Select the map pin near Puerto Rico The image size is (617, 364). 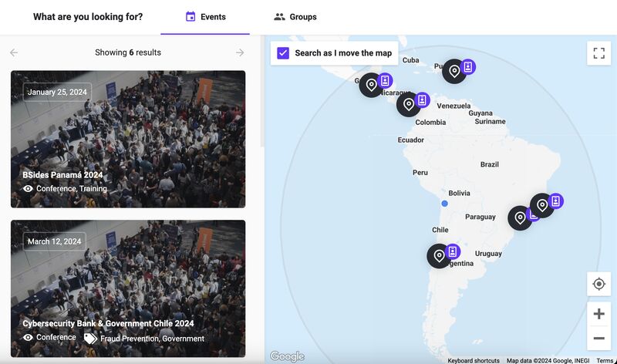click(454, 71)
